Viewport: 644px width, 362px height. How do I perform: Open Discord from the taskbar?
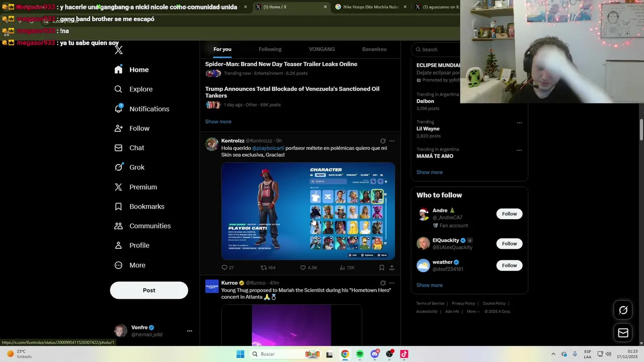(374, 354)
